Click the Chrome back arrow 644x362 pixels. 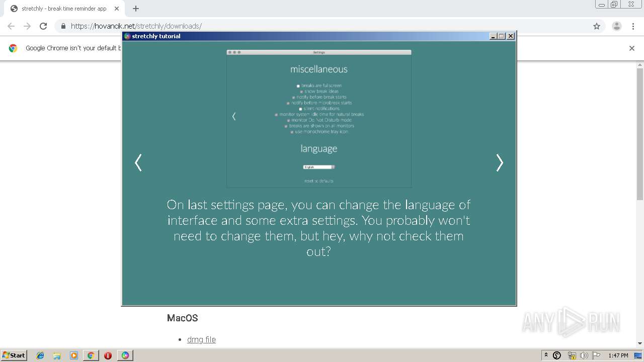click(11, 26)
